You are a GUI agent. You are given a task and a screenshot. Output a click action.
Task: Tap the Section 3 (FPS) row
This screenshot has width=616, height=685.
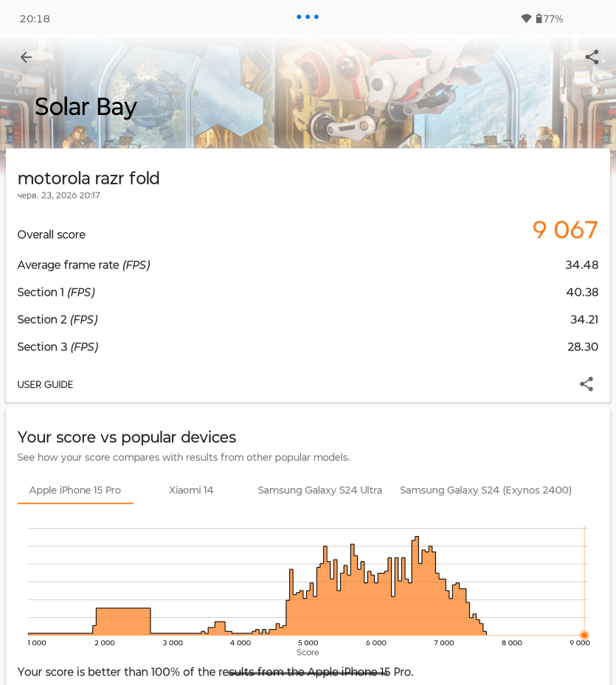pyautogui.click(x=308, y=347)
